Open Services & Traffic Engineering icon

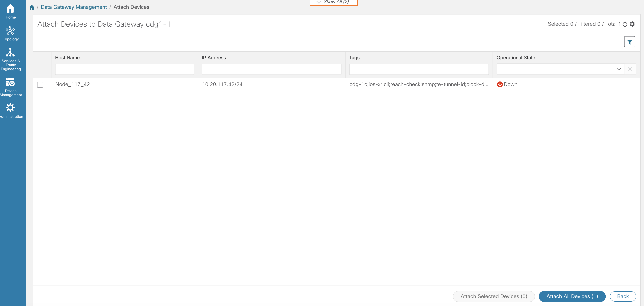coord(10,52)
